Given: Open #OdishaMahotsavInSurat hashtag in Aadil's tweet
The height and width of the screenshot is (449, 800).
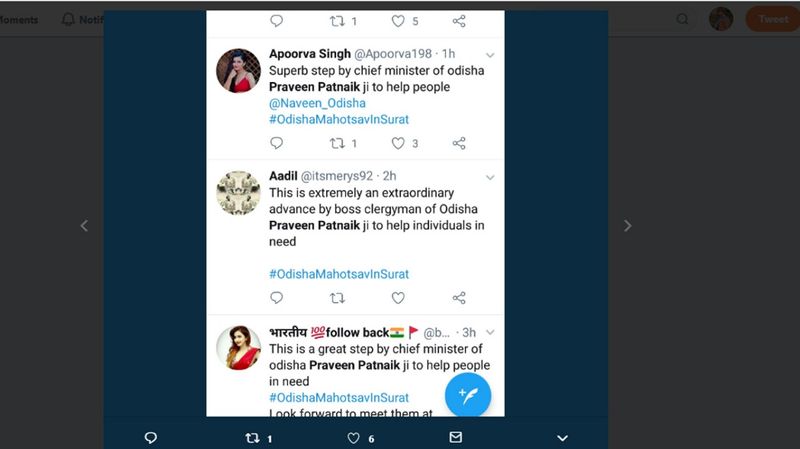Looking at the screenshot, I should [339, 274].
